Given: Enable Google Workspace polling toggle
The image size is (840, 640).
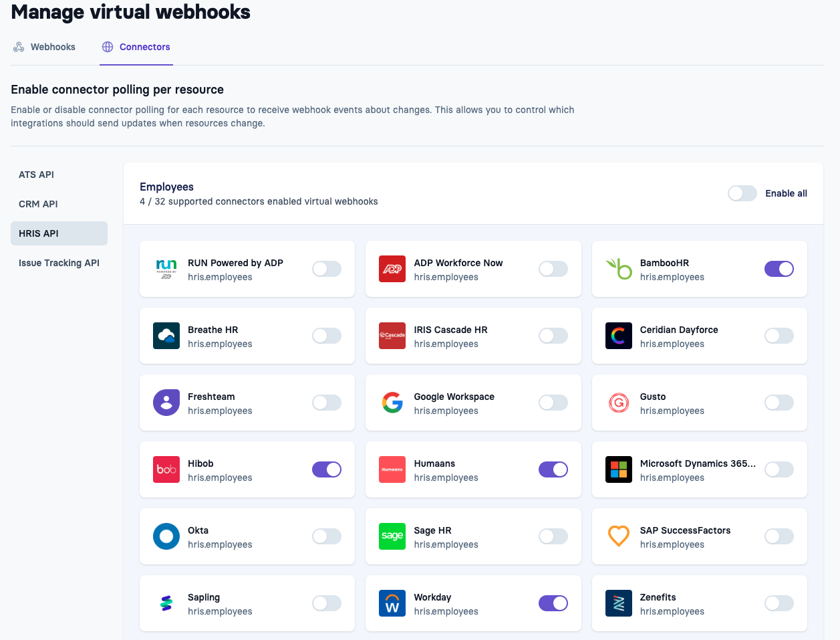Looking at the screenshot, I should 553,403.
